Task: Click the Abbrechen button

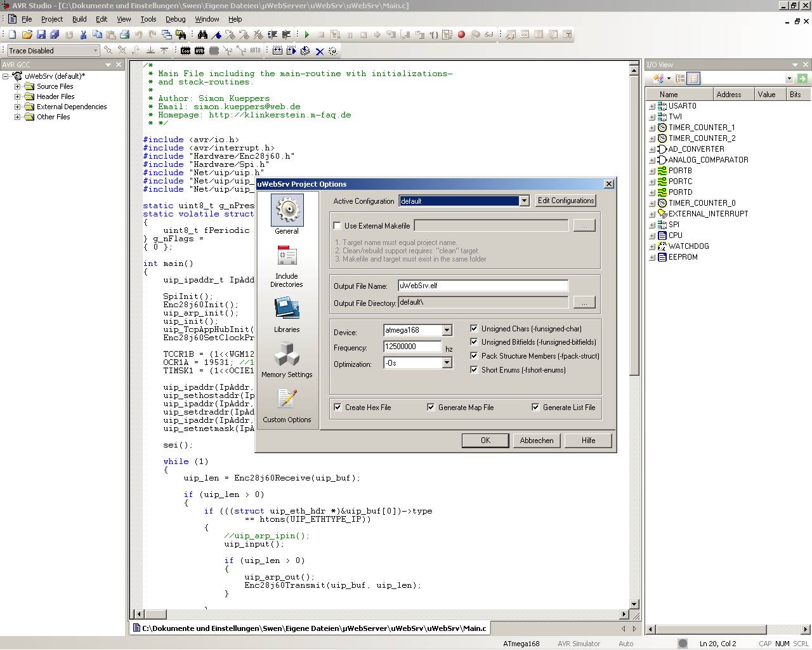Action: point(537,440)
